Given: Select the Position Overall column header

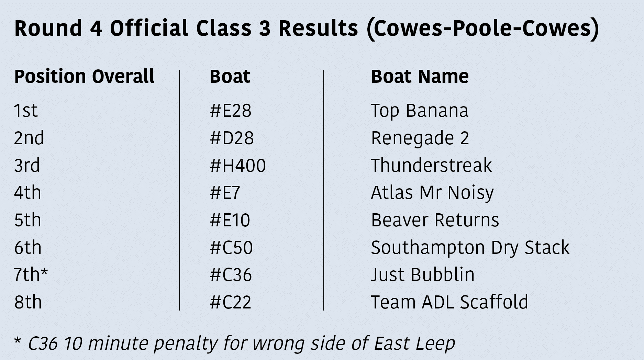Looking at the screenshot, I should [x=84, y=76].
